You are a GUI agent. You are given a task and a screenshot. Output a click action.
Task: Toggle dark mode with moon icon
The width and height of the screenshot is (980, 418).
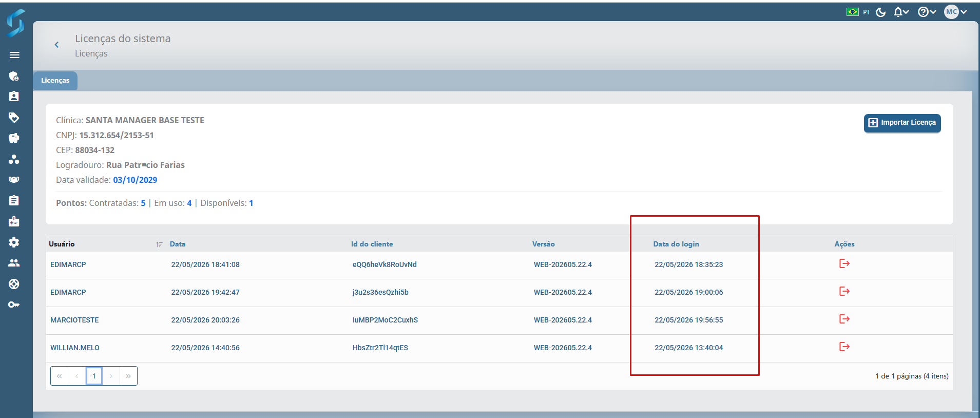click(881, 12)
